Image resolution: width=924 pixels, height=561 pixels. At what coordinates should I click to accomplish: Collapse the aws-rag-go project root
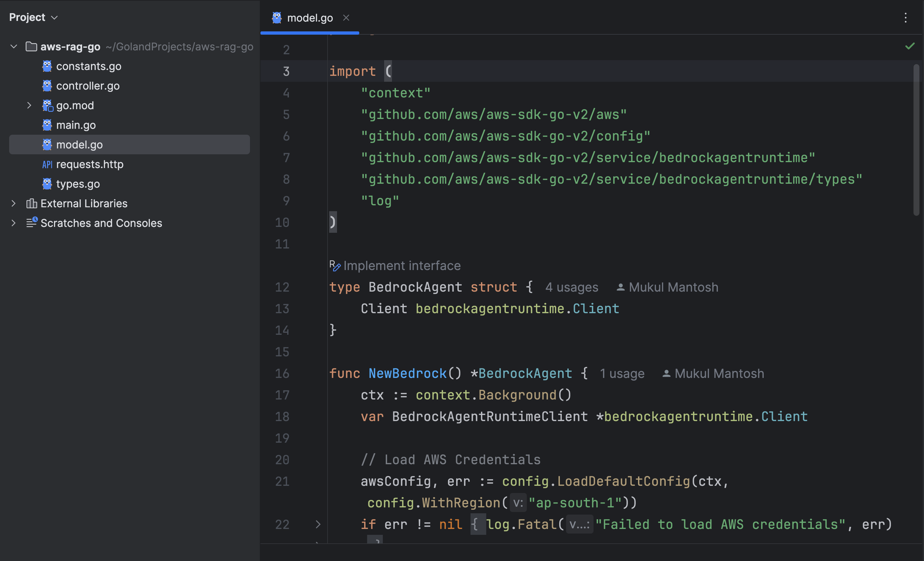tap(14, 46)
